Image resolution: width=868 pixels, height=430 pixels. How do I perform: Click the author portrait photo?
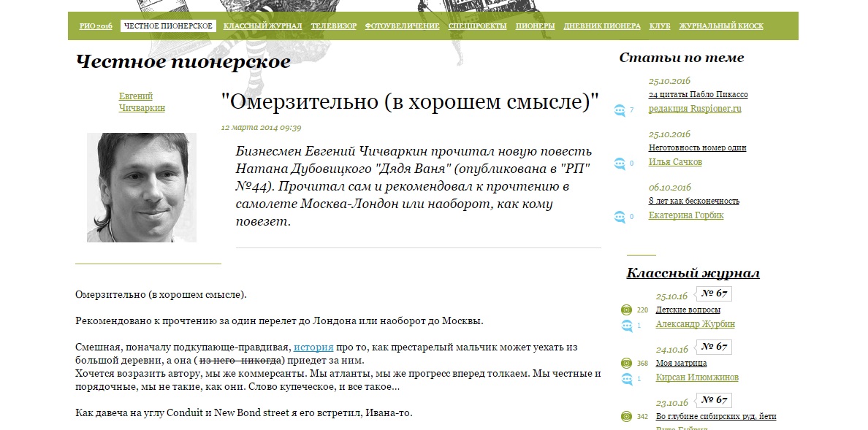click(142, 188)
